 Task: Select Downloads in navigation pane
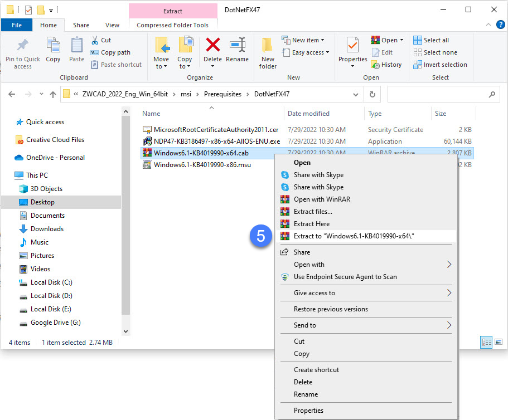point(47,229)
